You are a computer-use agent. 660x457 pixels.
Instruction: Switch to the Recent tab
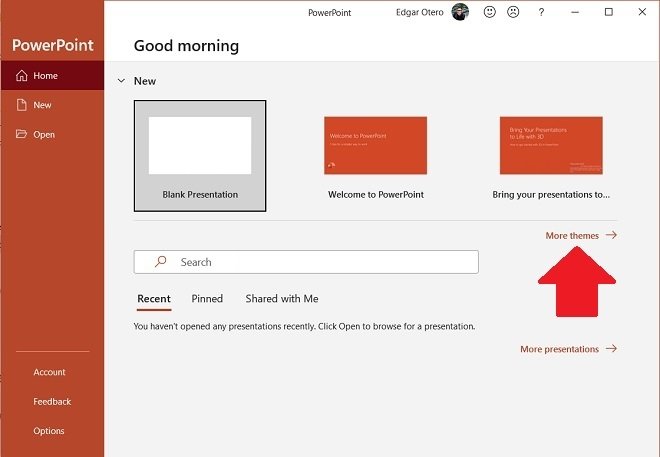(154, 299)
